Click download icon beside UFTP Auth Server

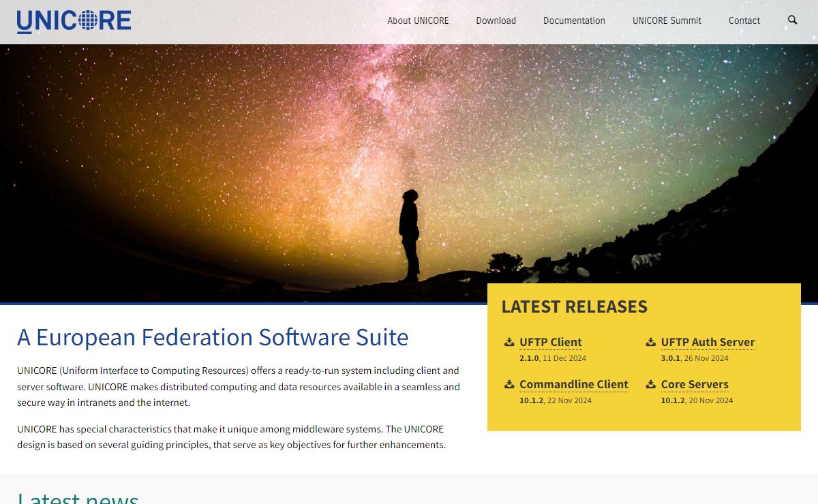[651, 342]
